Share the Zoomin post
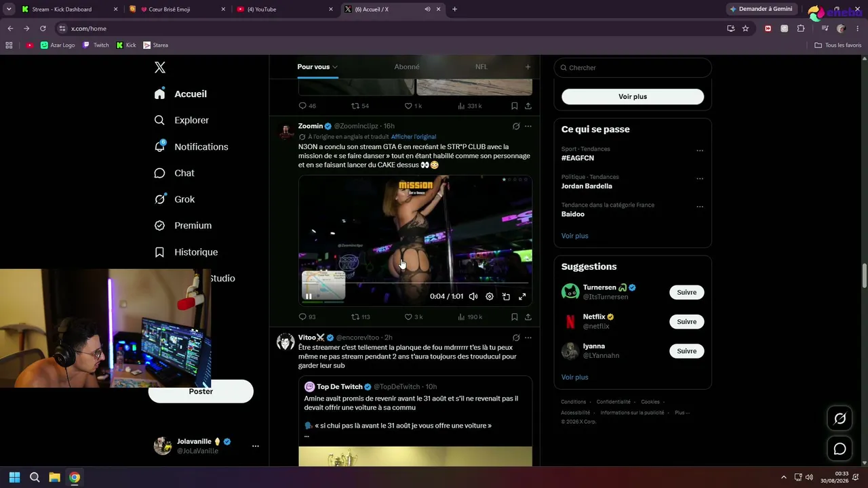Screen dimensions: 868x488 click(528, 317)
